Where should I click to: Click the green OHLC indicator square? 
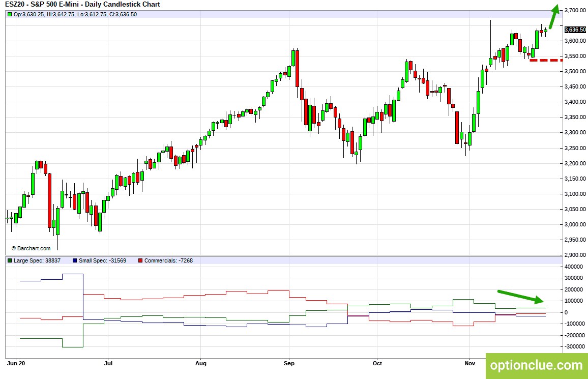tap(10, 14)
